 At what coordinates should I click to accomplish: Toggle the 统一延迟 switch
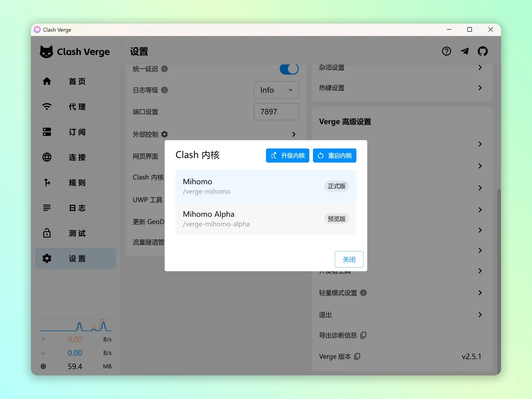coord(289,69)
